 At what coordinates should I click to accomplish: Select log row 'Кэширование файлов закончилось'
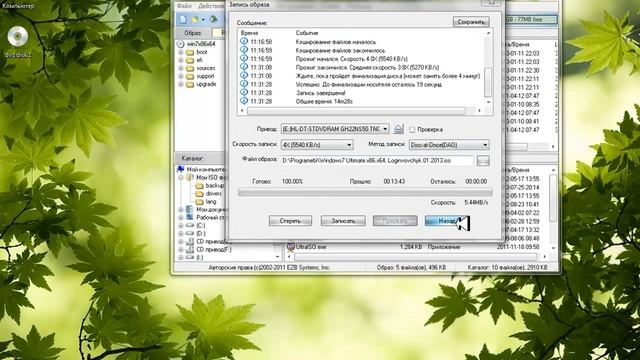[340, 51]
